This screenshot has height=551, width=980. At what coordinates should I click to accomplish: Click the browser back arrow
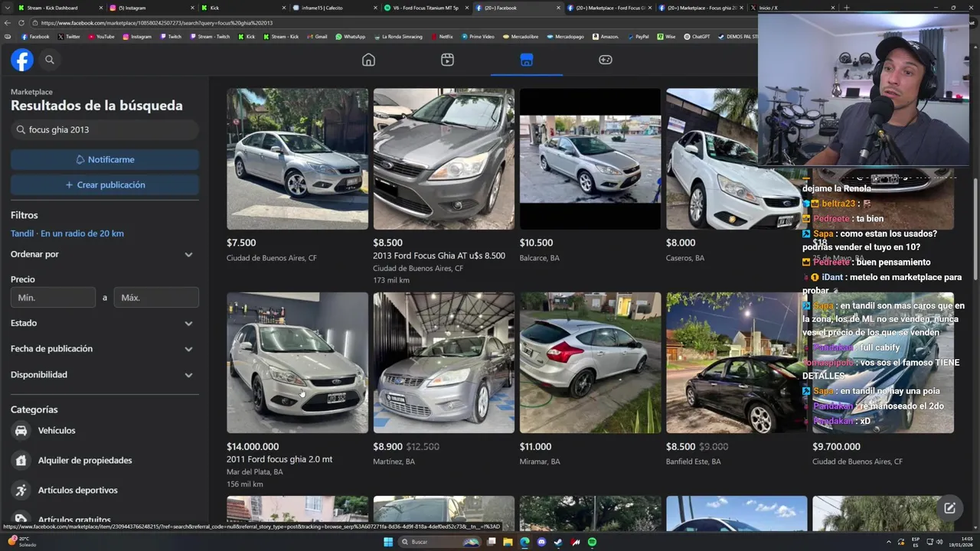coord(8,23)
